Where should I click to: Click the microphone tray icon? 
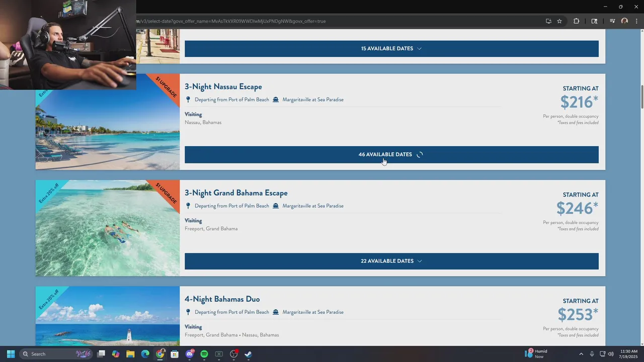click(592, 354)
